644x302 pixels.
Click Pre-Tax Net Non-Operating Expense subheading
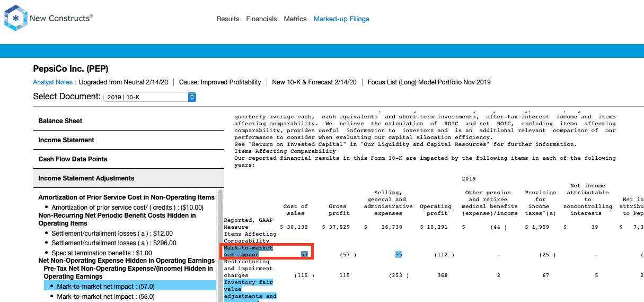point(128,272)
